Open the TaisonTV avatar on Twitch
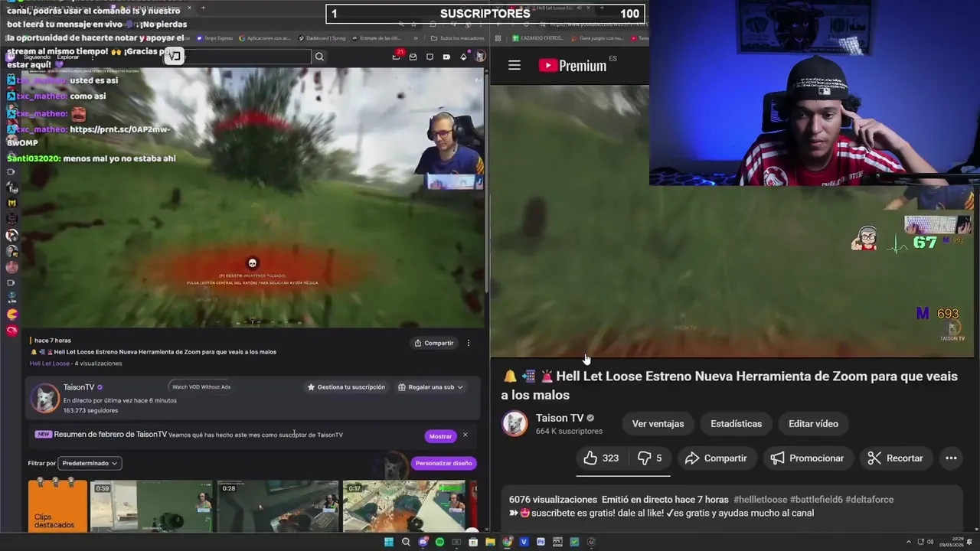Viewport: 980px width, 551px height. tap(45, 399)
